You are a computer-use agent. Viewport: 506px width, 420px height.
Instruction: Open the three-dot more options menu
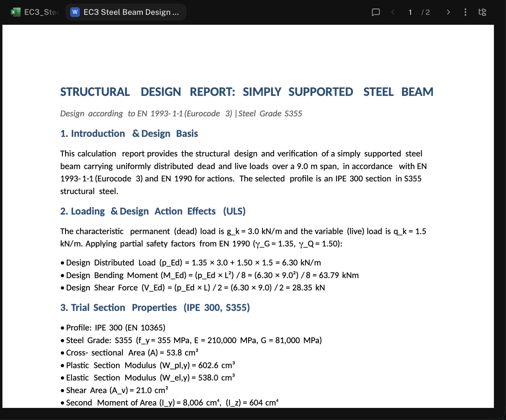[x=465, y=12]
